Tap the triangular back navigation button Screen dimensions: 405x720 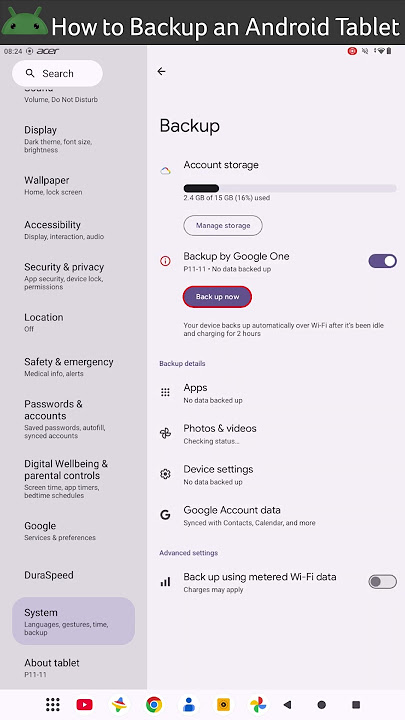pos(287,704)
